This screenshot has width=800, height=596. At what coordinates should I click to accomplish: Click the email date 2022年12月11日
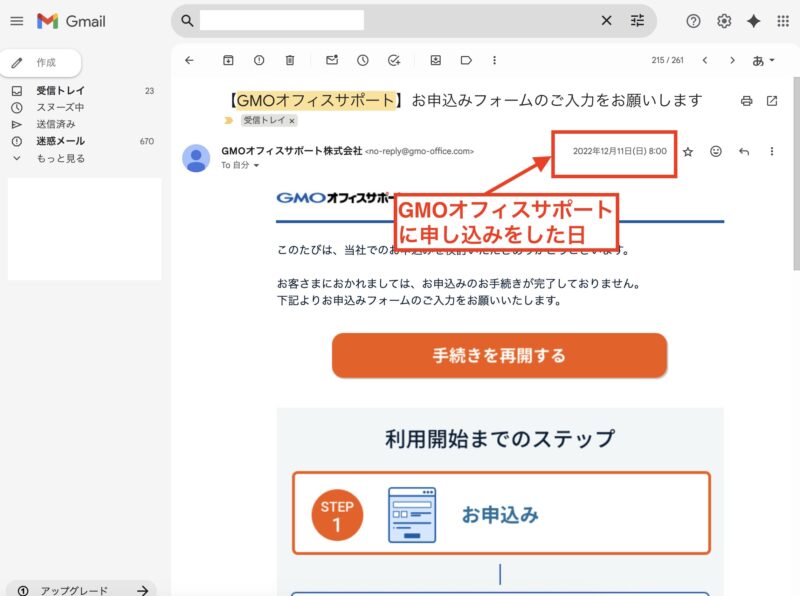tap(619, 151)
